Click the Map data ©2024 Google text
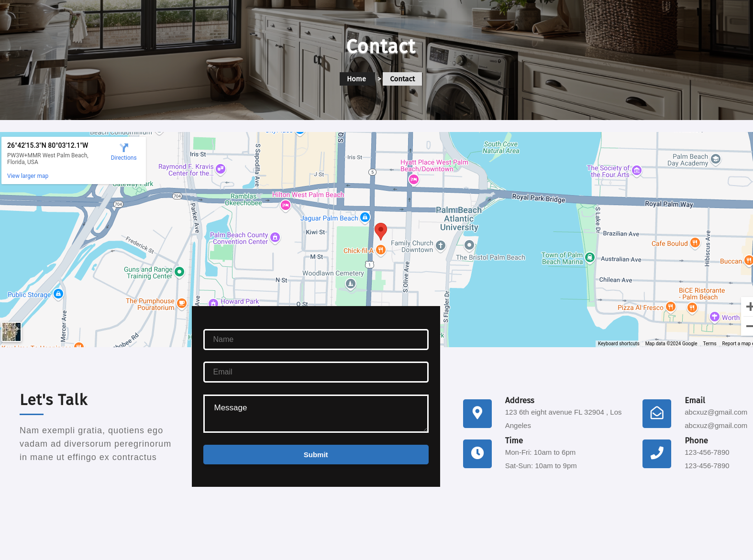This screenshot has width=753, height=560. [671, 343]
